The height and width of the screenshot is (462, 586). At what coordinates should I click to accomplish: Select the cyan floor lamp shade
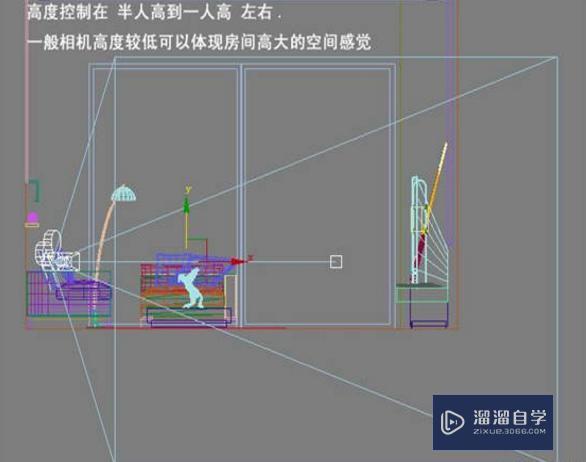coord(123,193)
